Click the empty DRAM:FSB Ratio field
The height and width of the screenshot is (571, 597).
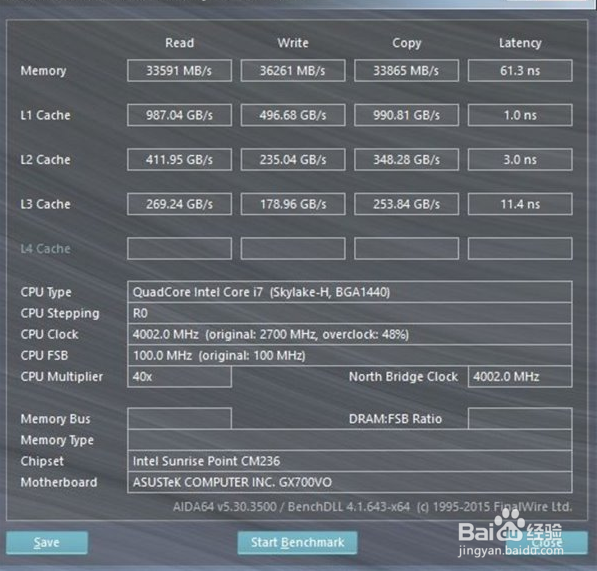click(520, 418)
